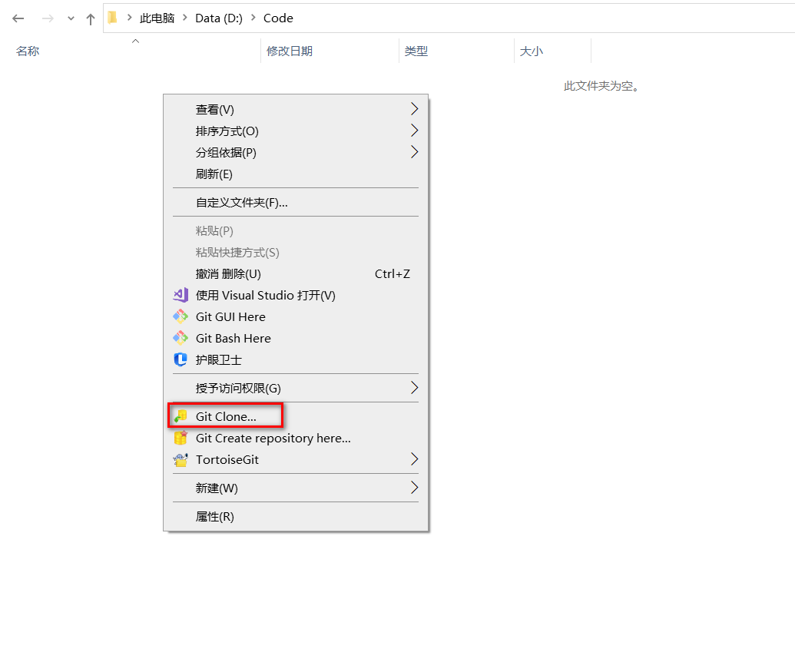
Task: Click the 护眼卫士 shield icon
Action: coord(181,359)
